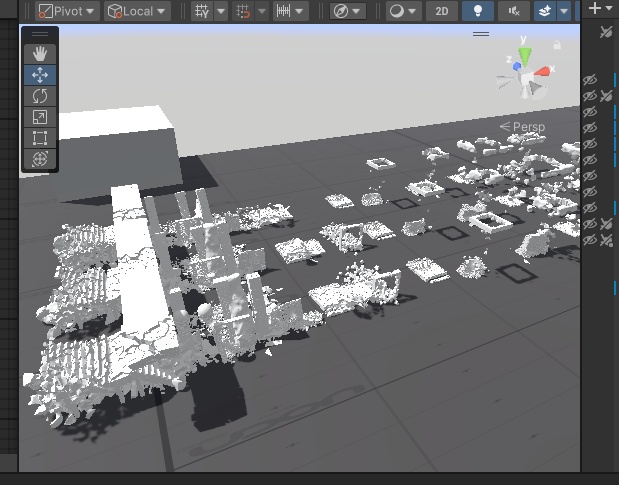Toggle scene effects layers button
This screenshot has width=619, height=485.
pos(545,11)
